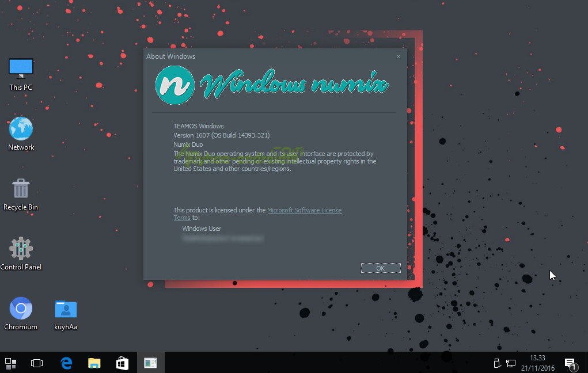This screenshot has height=373, width=588.
Task: Open the Action Center notifications icon
Action: pos(570,363)
